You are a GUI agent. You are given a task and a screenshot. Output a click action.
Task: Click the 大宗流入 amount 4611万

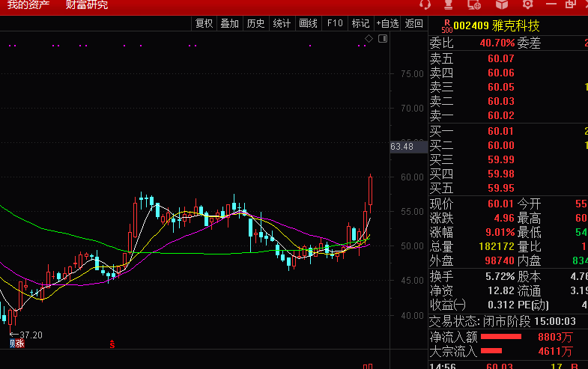[555, 351]
